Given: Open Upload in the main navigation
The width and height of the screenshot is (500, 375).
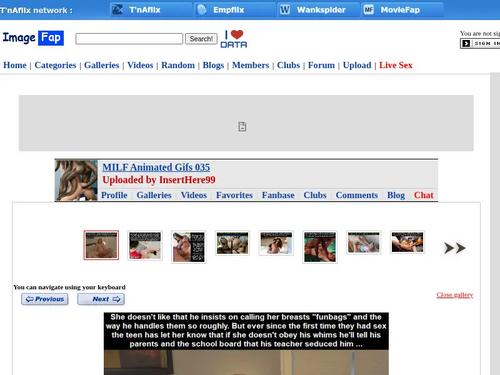Looking at the screenshot, I should (357, 65).
